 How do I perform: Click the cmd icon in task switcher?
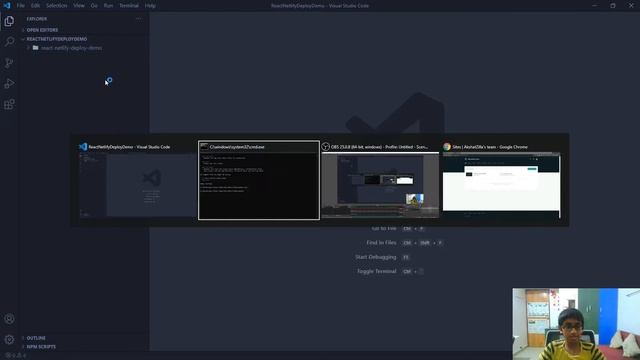pos(204,147)
